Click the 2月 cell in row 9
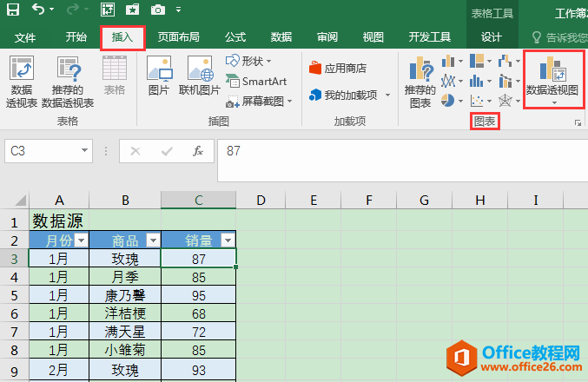 coord(59,371)
